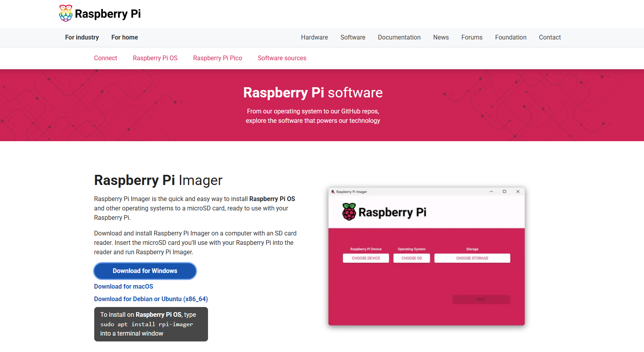This screenshot has height=352, width=644.
Task: Click CHOOSE STORAGE in Imager preview
Action: (472, 258)
